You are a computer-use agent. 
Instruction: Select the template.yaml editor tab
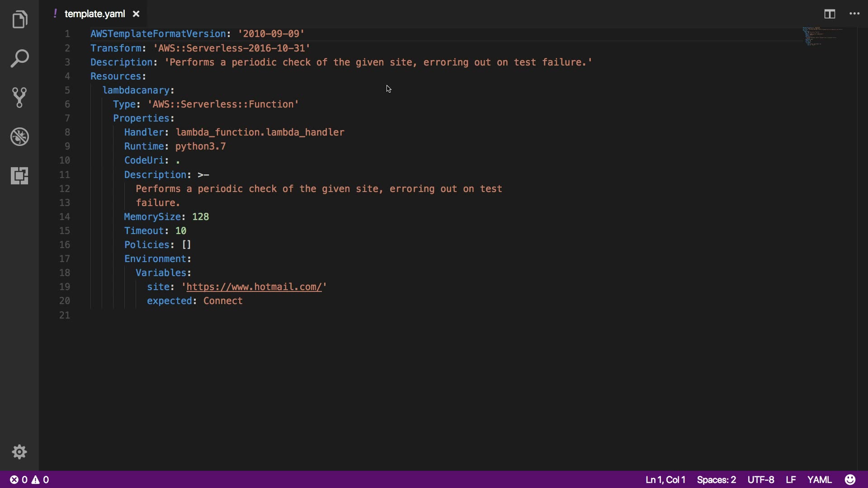click(x=94, y=14)
